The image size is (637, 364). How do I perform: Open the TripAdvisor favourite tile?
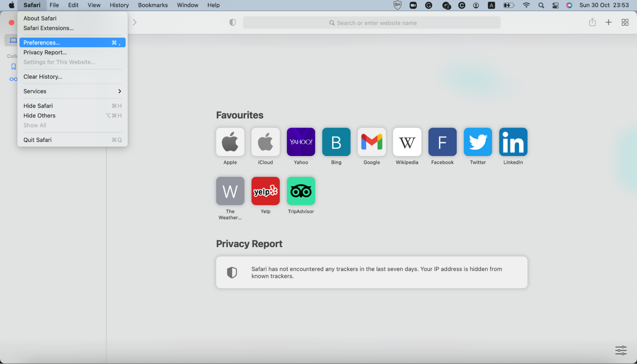[x=301, y=191]
